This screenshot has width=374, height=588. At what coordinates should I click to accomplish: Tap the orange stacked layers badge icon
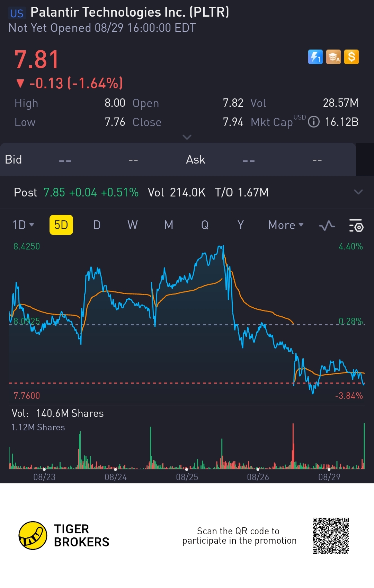click(x=333, y=57)
